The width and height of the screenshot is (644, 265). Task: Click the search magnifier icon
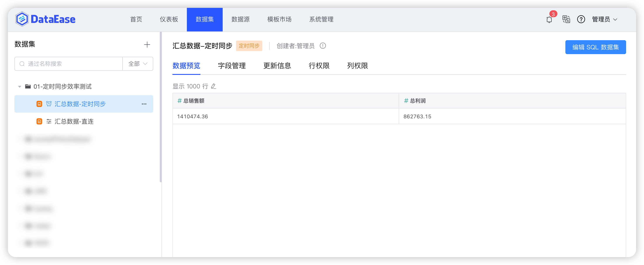pos(22,64)
